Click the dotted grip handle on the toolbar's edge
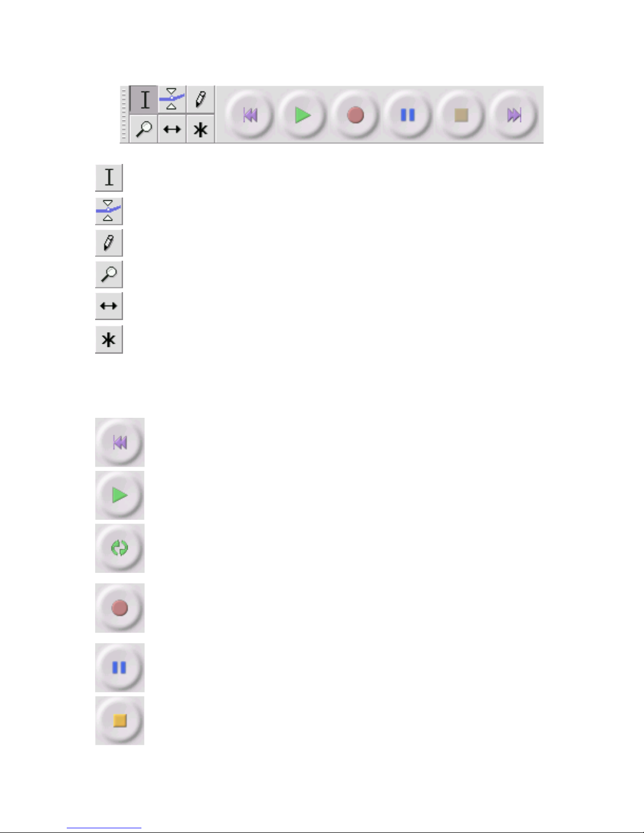Viewport: 644px width, 833px height. 124,115
